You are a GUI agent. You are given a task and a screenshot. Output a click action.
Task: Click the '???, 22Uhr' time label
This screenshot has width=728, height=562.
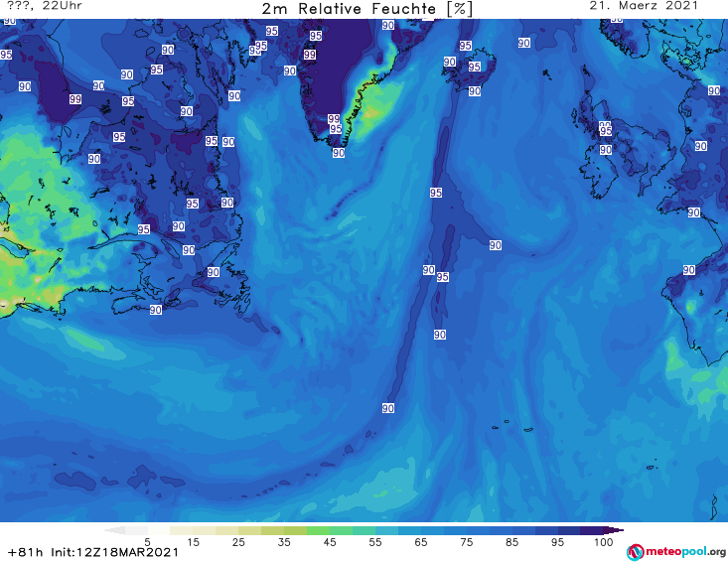pyautogui.click(x=45, y=6)
